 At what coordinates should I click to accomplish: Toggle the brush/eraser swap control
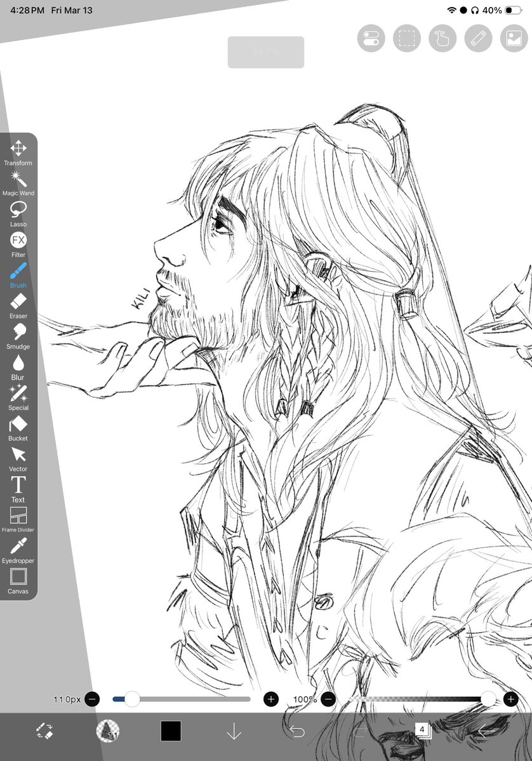pos(43,731)
